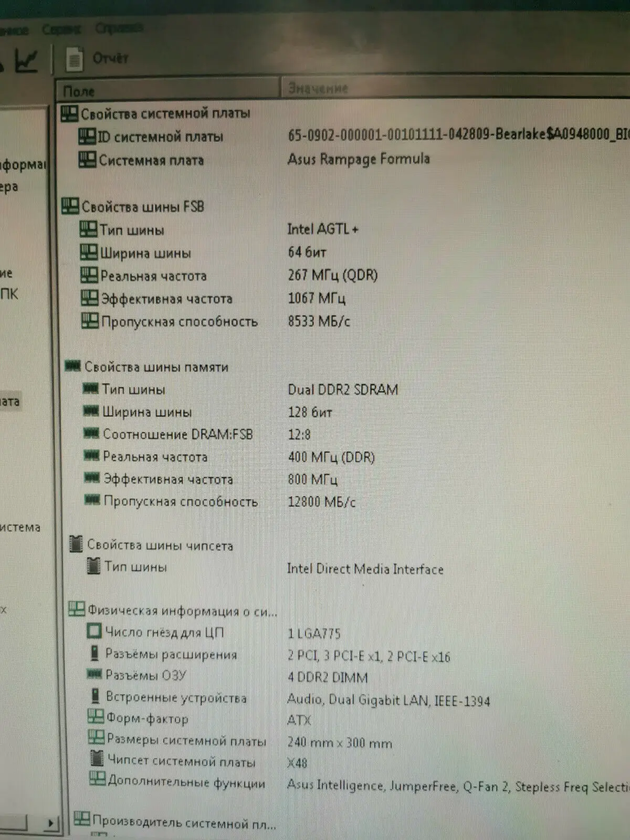
Task: Open the Сервис menu
Action: pyautogui.click(x=61, y=29)
